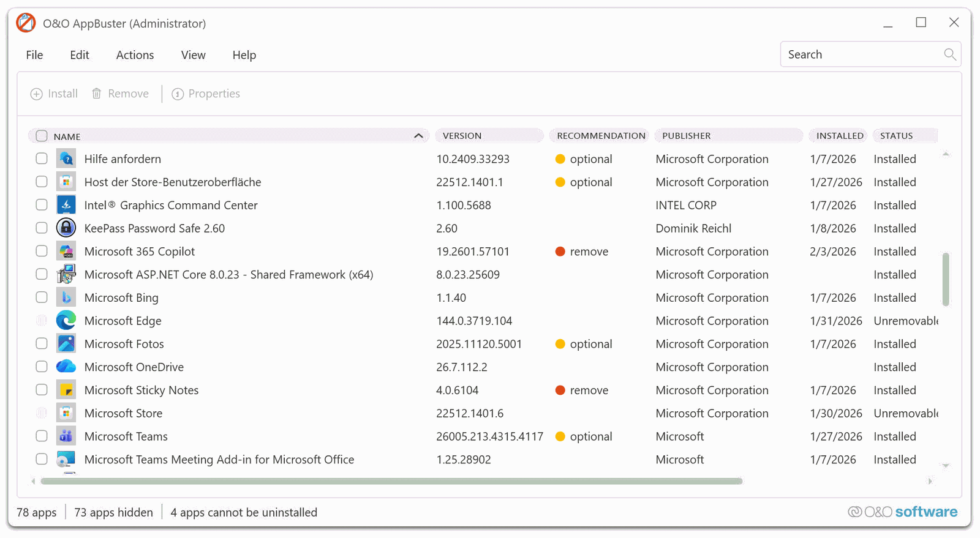The height and width of the screenshot is (538, 980).
Task: Toggle sort arrow on NAME column
Action: [x=418, y=136]
